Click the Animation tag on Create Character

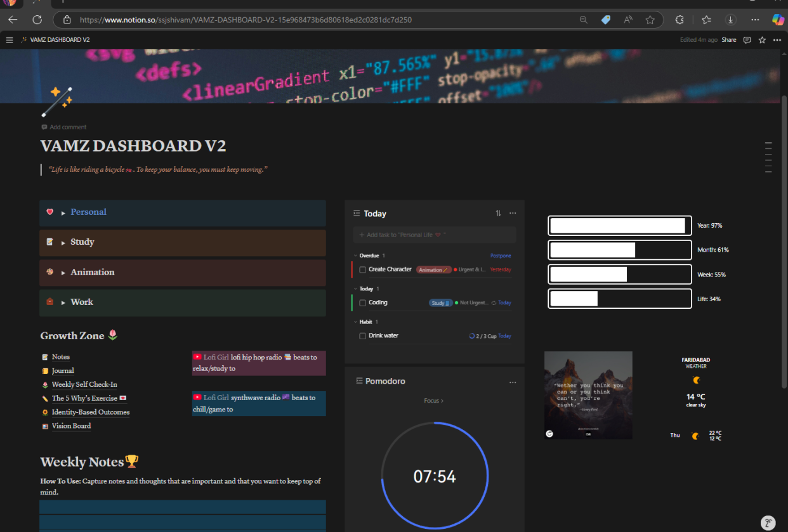point(433,269)
